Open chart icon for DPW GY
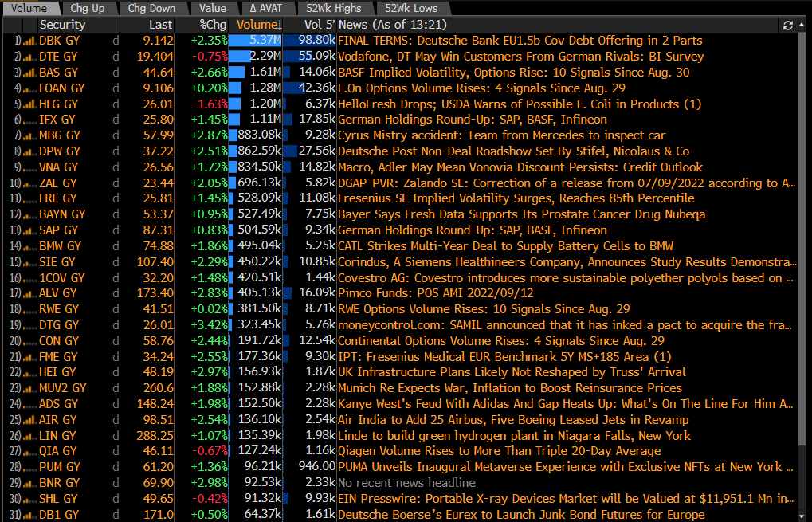The image size is (812, 522). pos(29,151)
